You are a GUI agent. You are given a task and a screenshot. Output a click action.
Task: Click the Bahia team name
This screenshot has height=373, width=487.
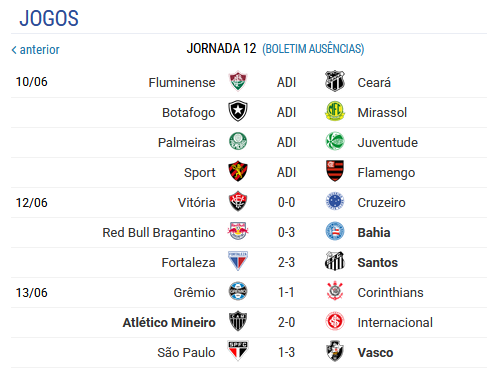coord(374,232)
